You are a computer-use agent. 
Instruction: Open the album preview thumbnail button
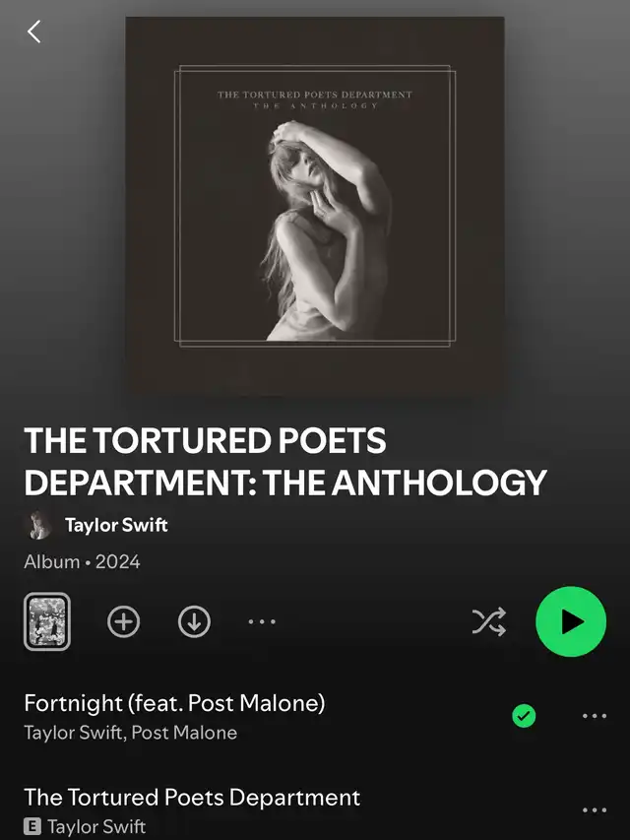[47, 621]
